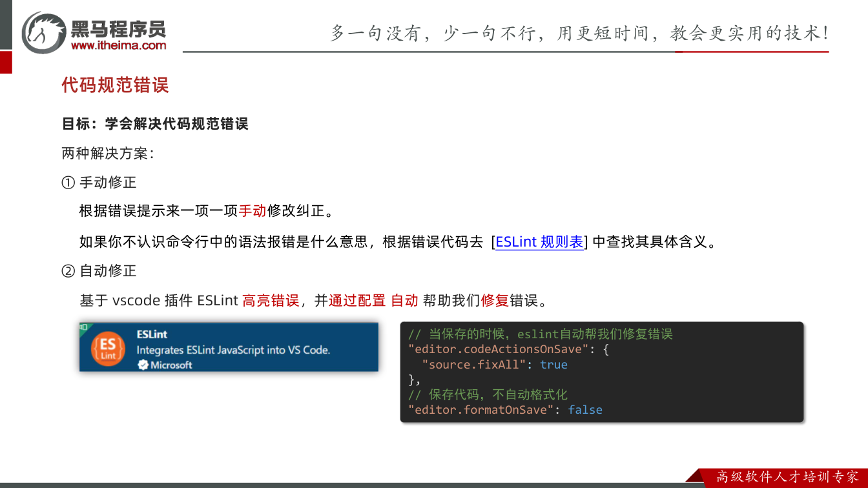The image size is (868, 488).
Task: Click the true value in code block
Action: [x=553, y=365]
